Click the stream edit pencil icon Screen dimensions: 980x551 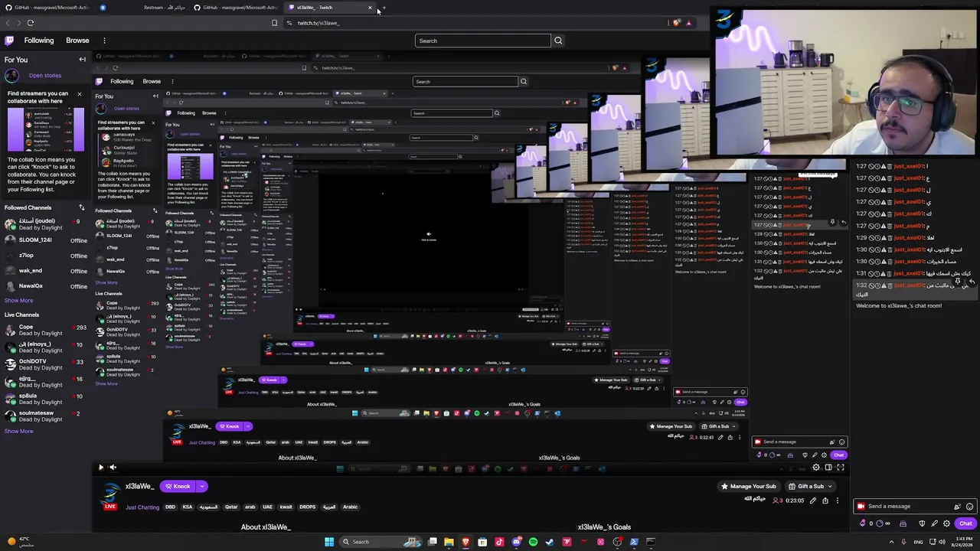pyautogui.click(x=813, y=500)
